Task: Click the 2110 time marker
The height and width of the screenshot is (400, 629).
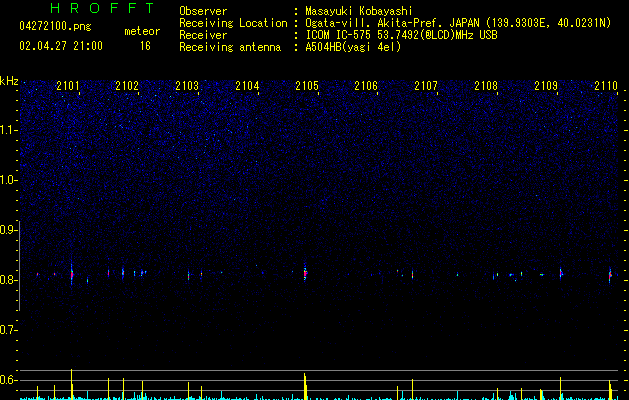Action: [606, 86]
